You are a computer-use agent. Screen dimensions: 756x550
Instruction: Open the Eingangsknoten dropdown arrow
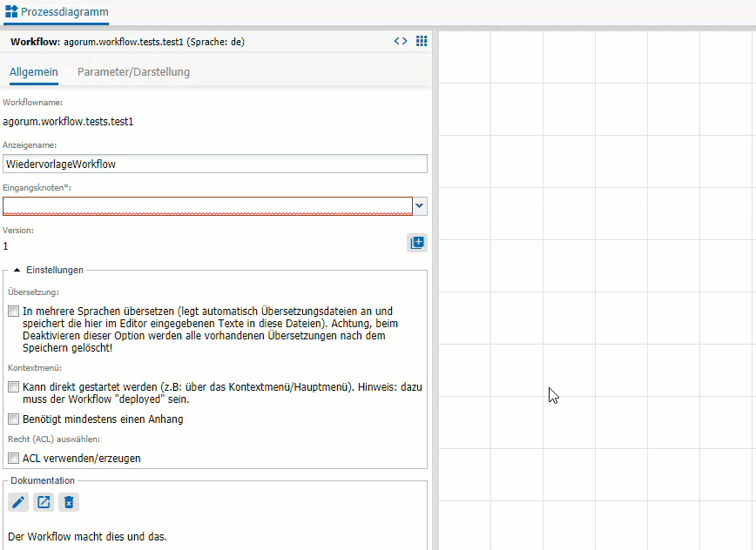click(x=420, y=206)
